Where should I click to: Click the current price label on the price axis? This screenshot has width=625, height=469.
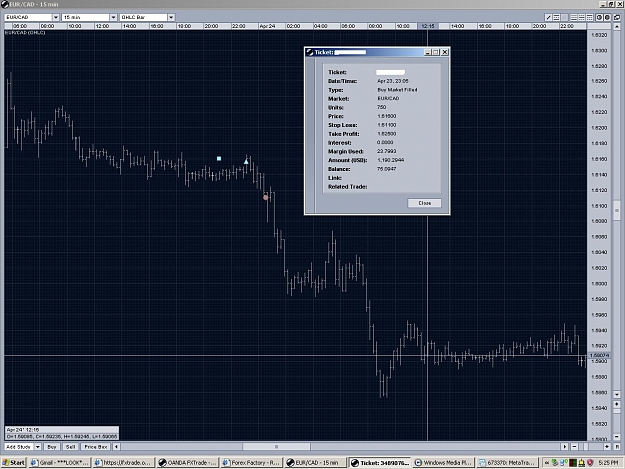pyautogui.click(x=599, y=355)
